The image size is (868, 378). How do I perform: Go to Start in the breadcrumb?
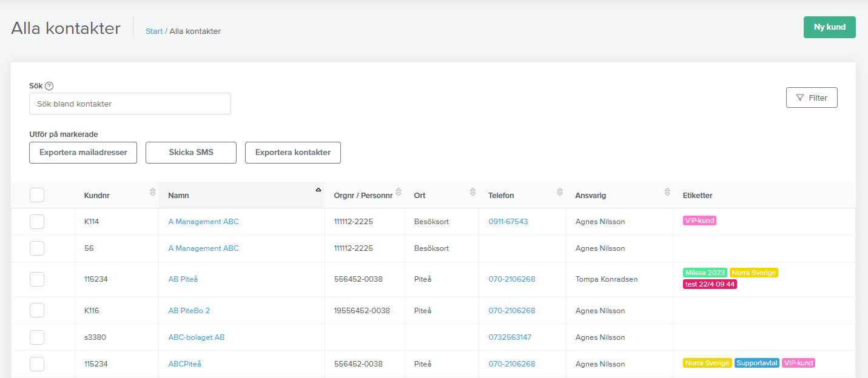click(x=154, y=31)
